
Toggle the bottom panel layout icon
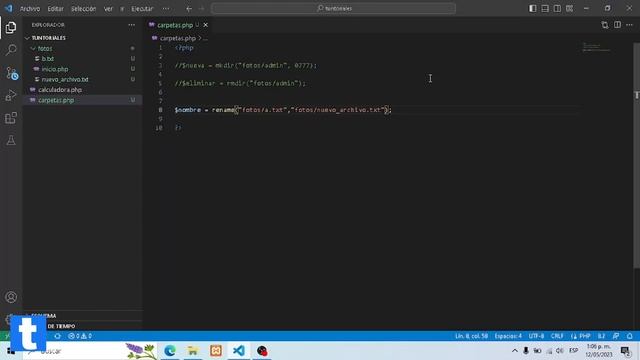(x=545, y=9)
